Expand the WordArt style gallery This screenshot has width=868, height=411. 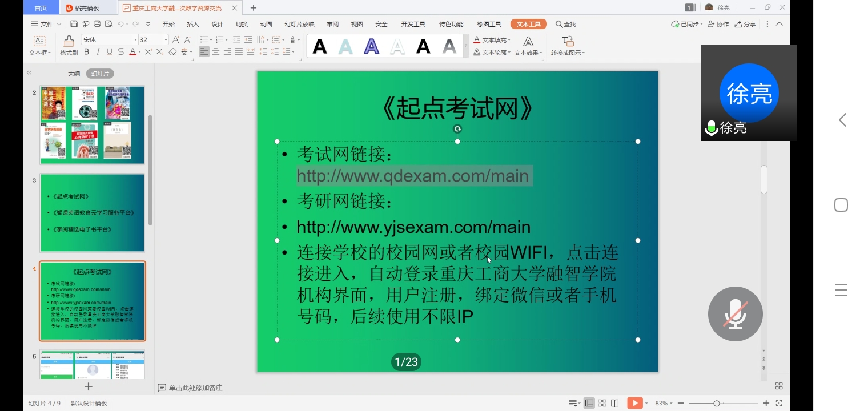pyautogui.click(x=466, y=46)
